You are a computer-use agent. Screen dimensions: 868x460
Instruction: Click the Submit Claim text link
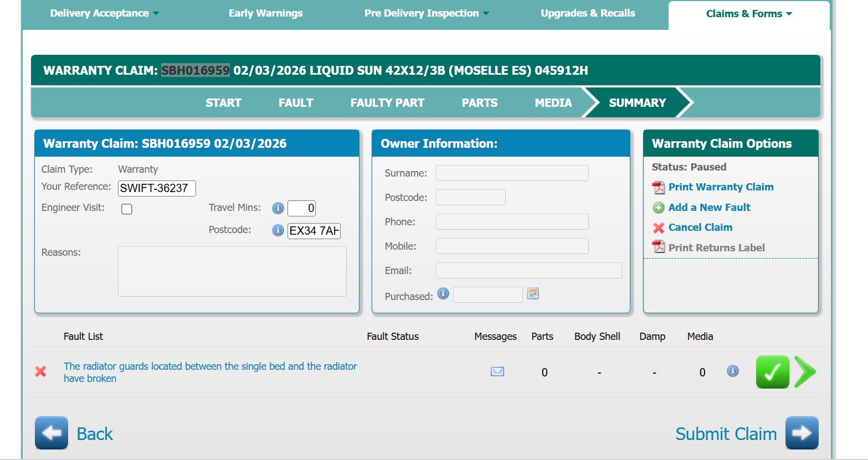[x=726, y=434]
